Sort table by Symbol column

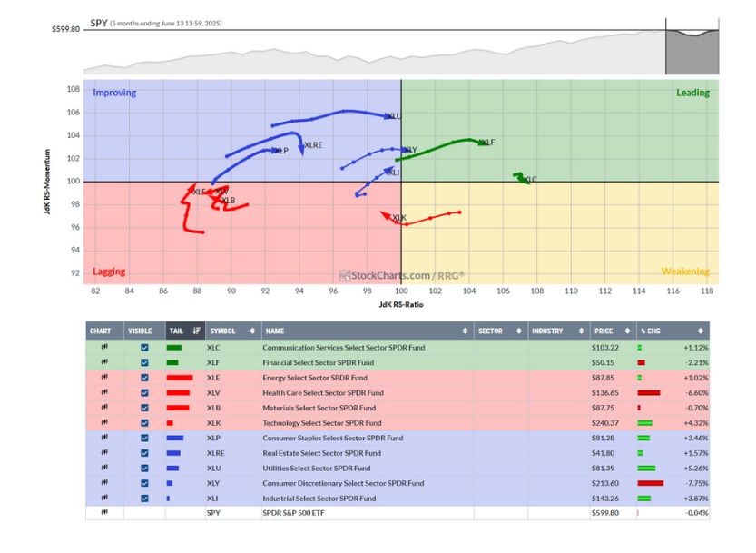233,331
